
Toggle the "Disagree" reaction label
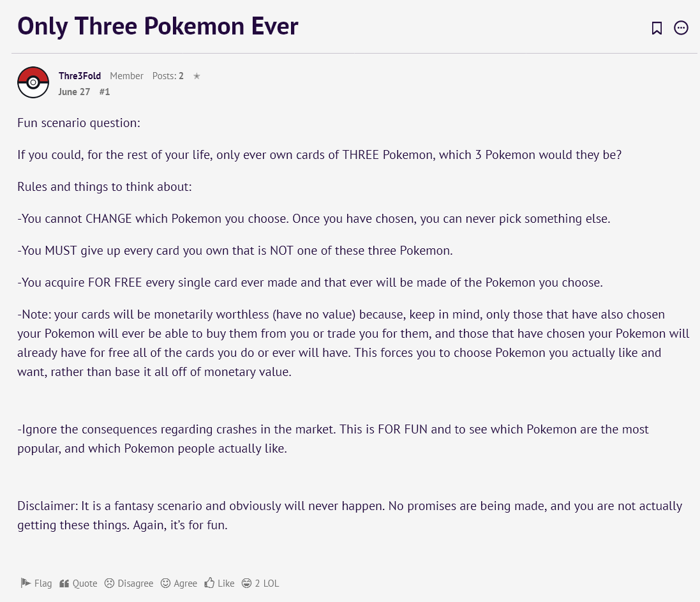pos(135,583)
